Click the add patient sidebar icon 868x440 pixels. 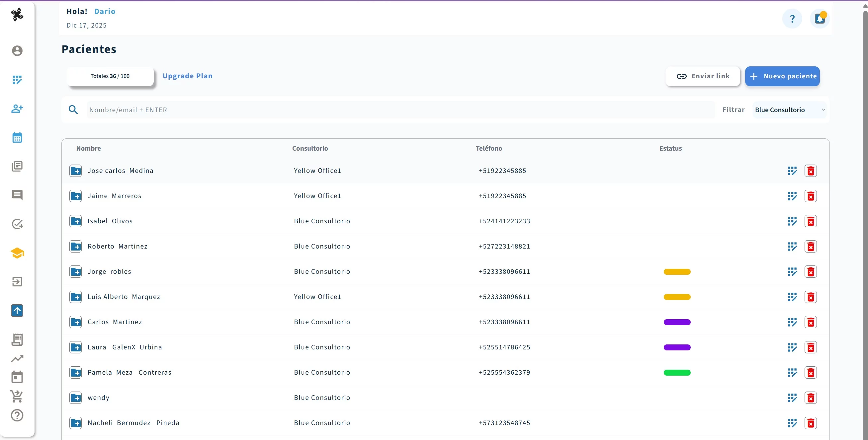pyautogui.click(x=17, y=109)
